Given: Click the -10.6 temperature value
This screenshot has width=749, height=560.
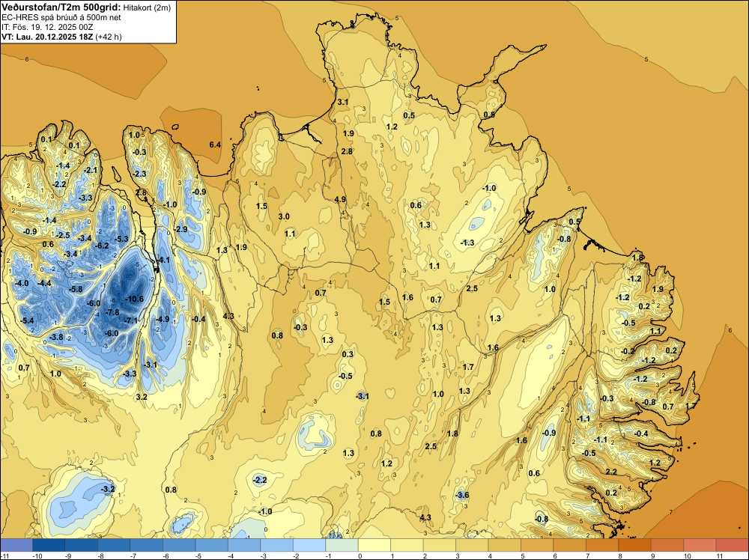Looking at the screenshot, I should [x=134, y=299].
